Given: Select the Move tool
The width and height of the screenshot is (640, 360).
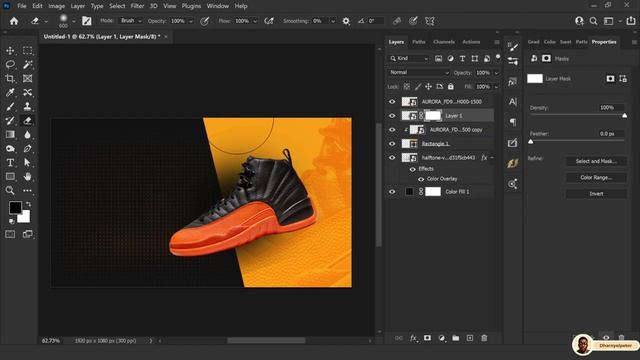Looking at the screenshot, I should [10, 51].
